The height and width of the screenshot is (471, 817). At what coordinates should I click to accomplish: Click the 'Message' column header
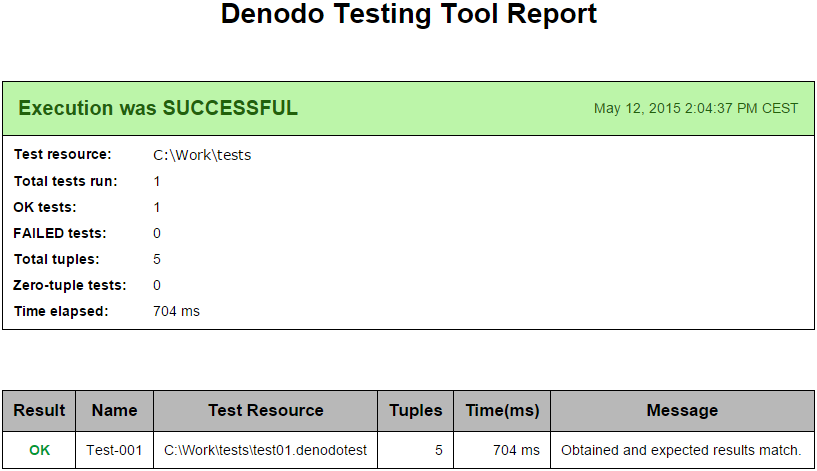point(683,411)
